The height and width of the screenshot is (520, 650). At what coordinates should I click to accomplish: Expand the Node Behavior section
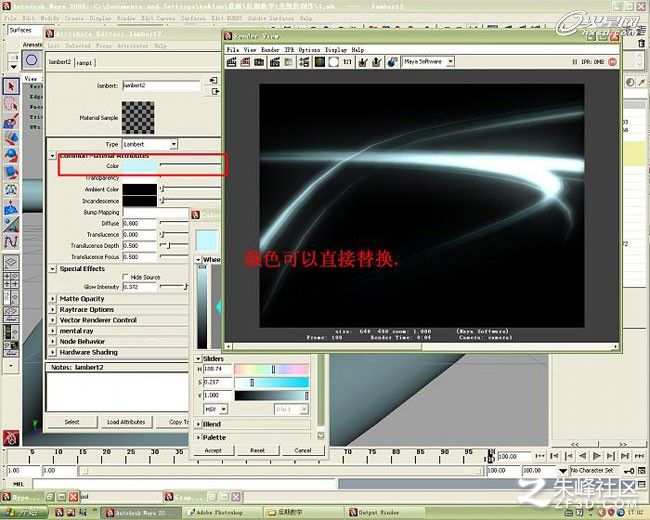coord(53,341)
